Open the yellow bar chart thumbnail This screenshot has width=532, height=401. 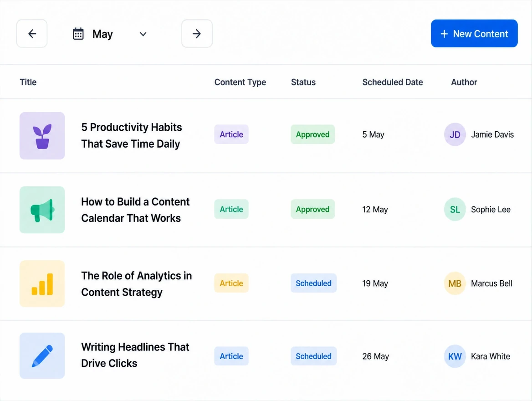tap(42, 283)
